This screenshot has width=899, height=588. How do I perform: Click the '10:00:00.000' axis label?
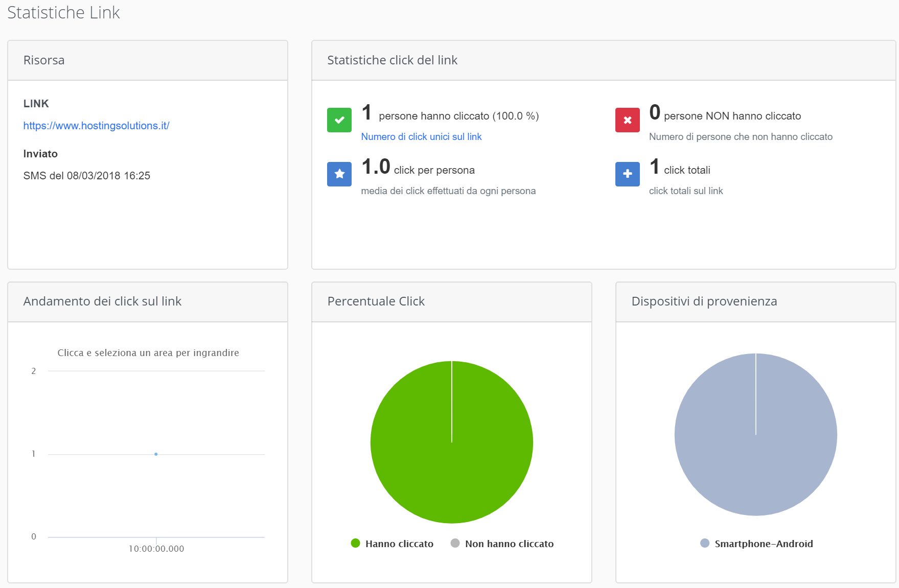(156, 549)
